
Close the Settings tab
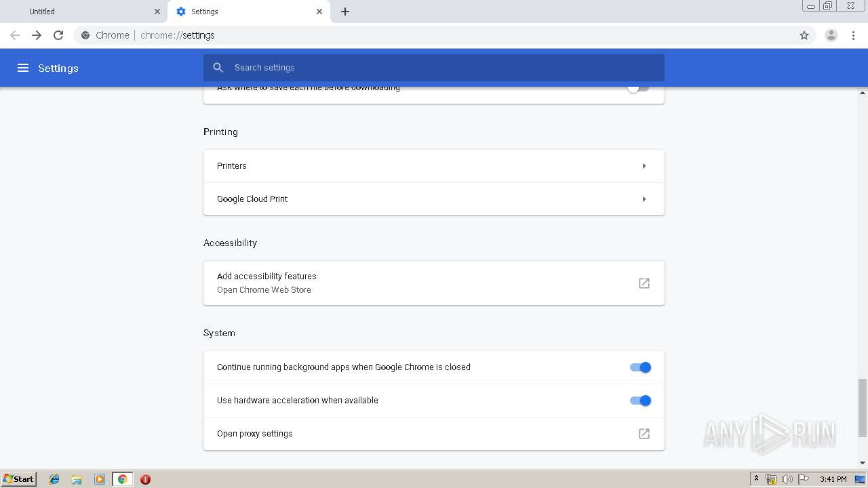[x=319, y=12]
